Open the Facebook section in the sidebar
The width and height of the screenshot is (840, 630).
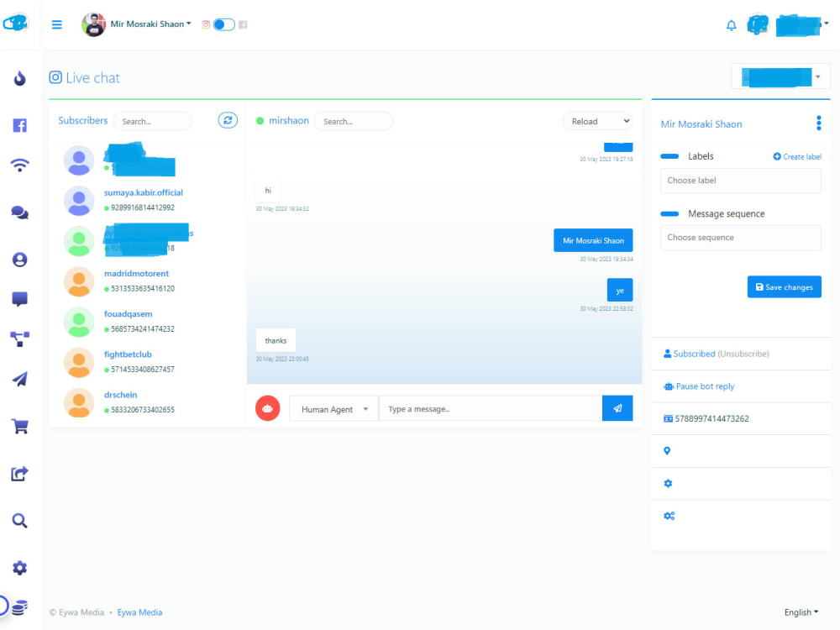20,125
